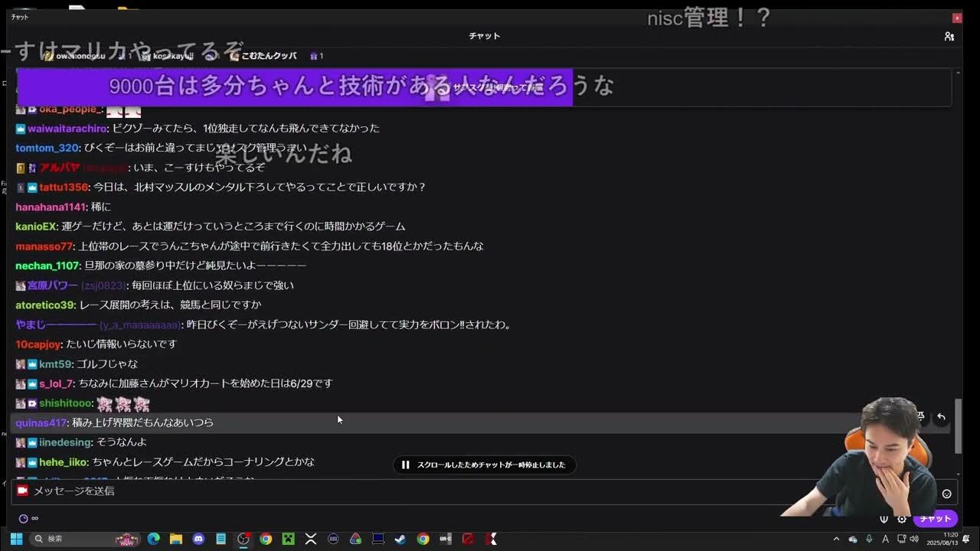This screenshot has width=980, height=551.
Task: Reply to quinas417's message with arrow icon
Action: pyautogui.click(x=941, y=417)
